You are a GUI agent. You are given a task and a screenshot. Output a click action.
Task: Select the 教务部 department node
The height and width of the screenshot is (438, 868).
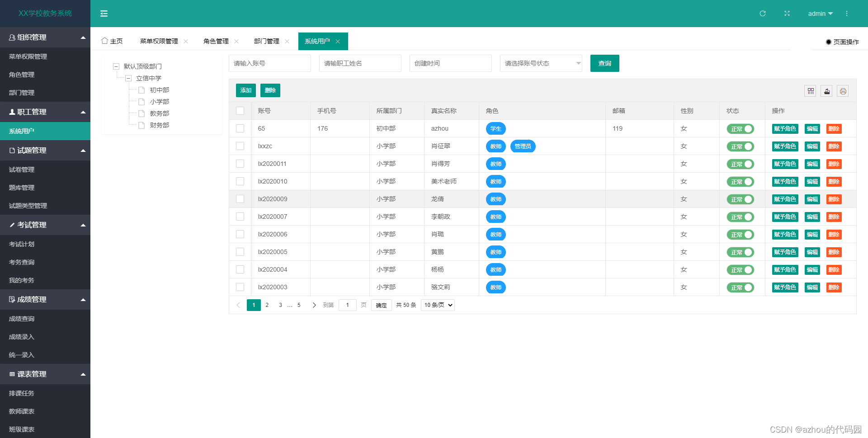(x=160, y=113)
